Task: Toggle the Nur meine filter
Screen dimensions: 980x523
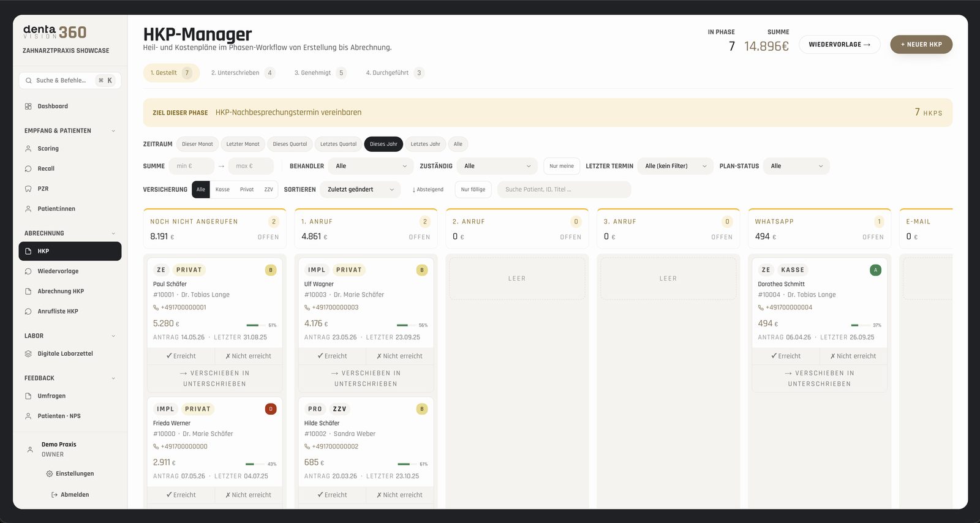Action: coord(562,166)
